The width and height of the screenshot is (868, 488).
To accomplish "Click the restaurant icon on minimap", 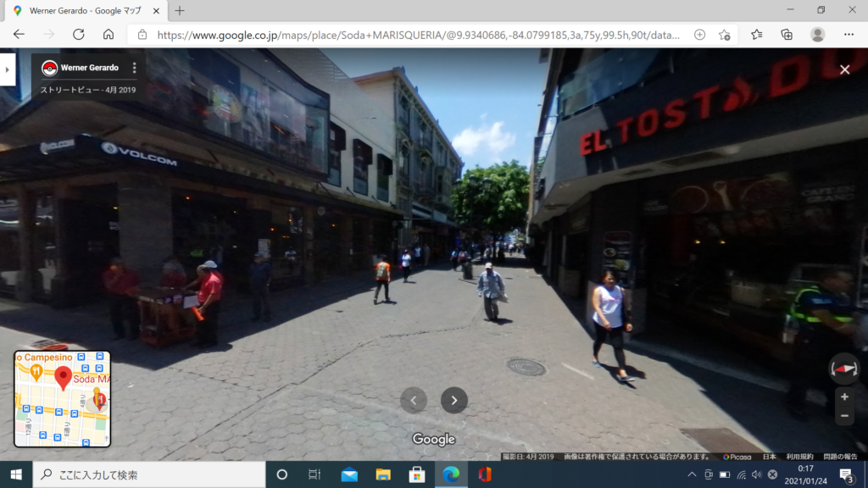I will [x=36, y=372].
